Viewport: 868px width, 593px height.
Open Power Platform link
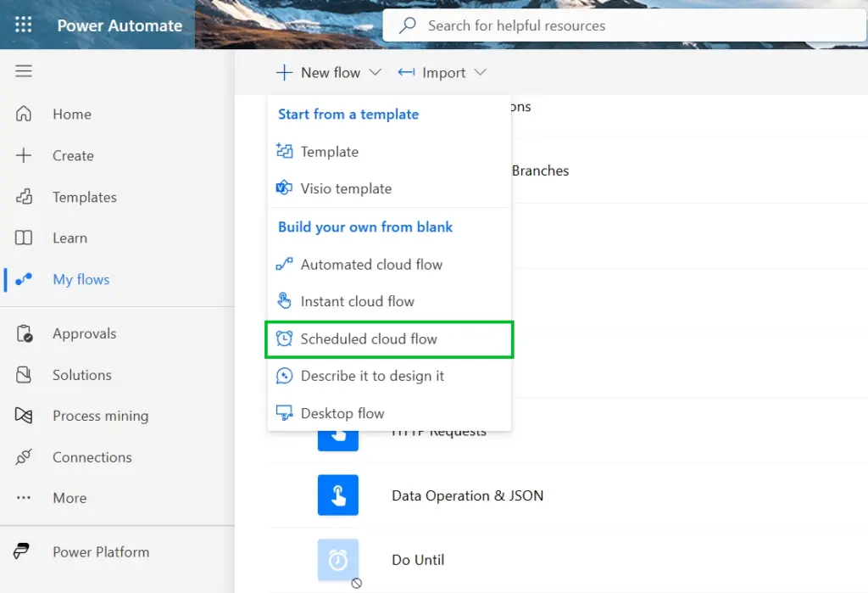(x=102, y=552)
